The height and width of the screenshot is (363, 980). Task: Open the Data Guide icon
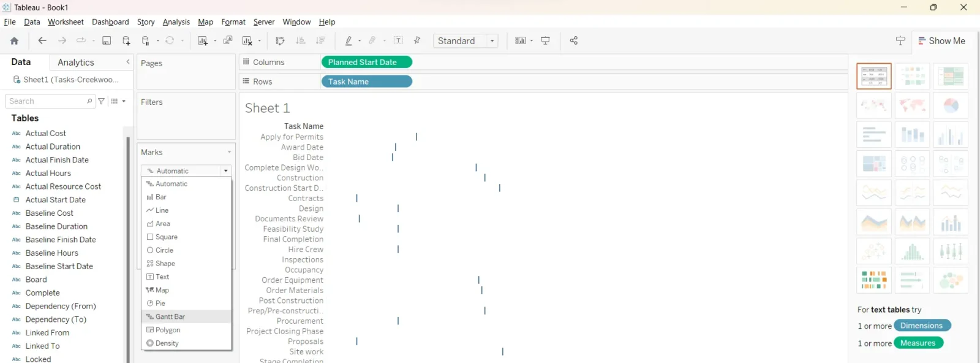click(x=900, y=40)
